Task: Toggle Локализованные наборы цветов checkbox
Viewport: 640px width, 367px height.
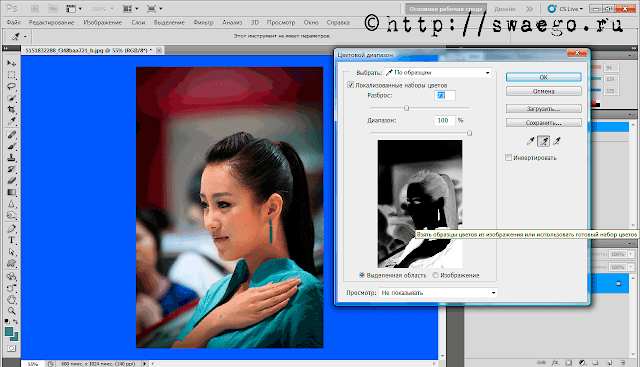Action: (350, 85)
